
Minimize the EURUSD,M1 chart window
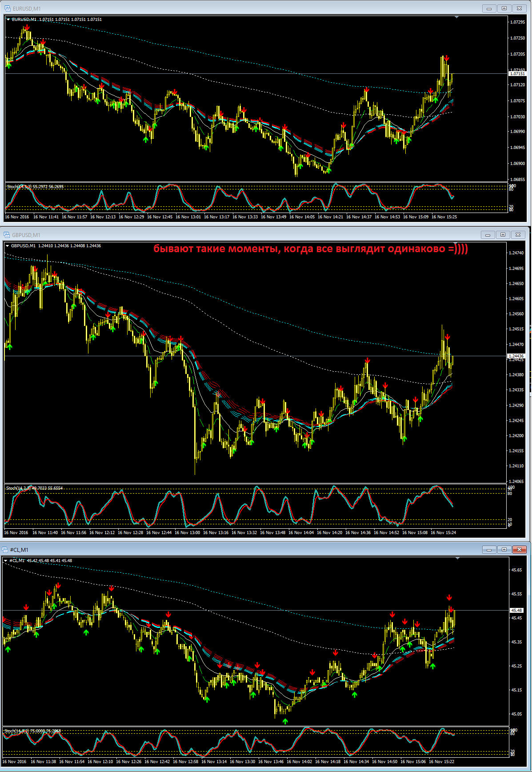[x=490, y=8]
